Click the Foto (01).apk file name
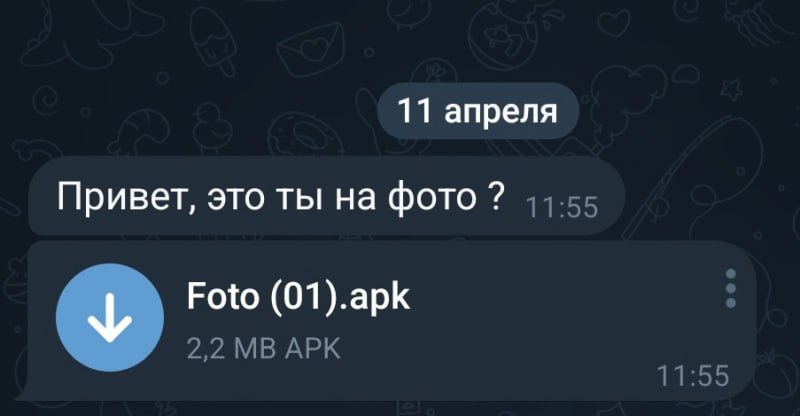The image size is (800, 416). (x=298, y=296)
